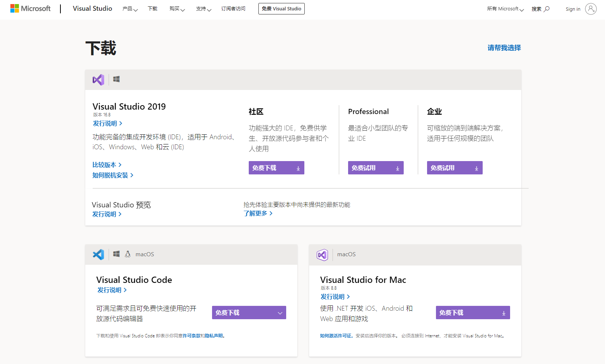Open the 如何脱机安装 link
The height and width of the screenshot is (364, 605).
pyautogui.click(x=113, y=175)
